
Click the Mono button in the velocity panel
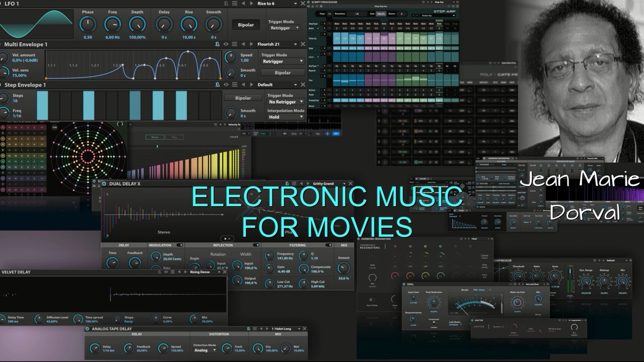(x=155, y=137)
